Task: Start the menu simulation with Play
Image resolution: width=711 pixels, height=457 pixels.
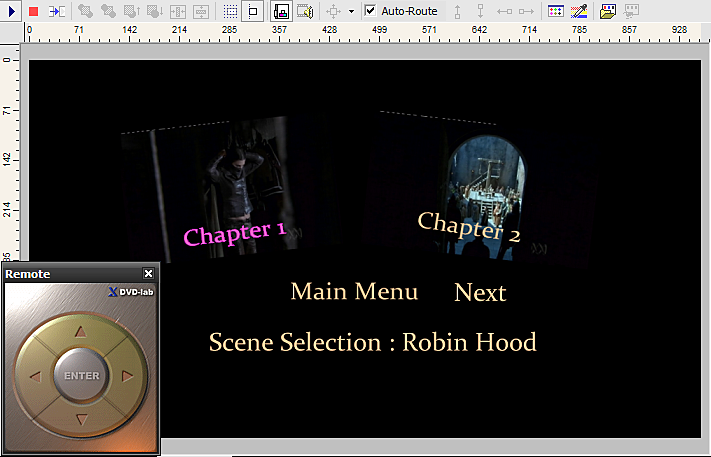Action: [12, 11]
